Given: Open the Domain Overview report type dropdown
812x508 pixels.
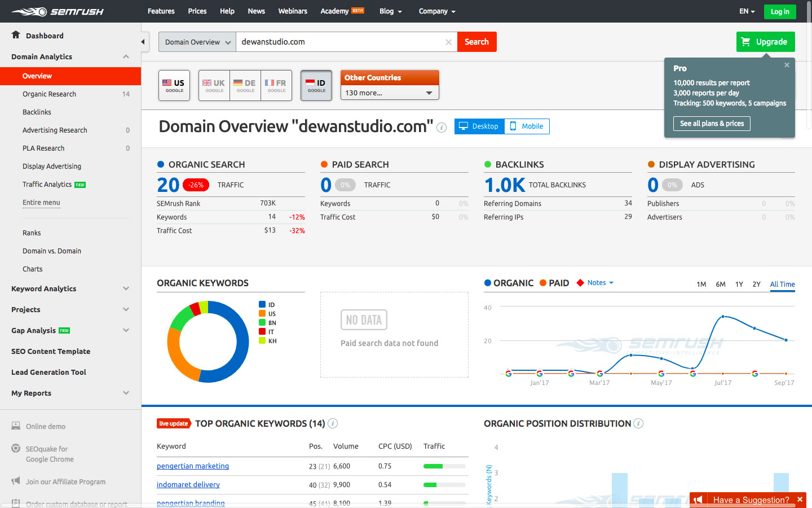Looking at the screenshot, I should [x=197, y=42].
